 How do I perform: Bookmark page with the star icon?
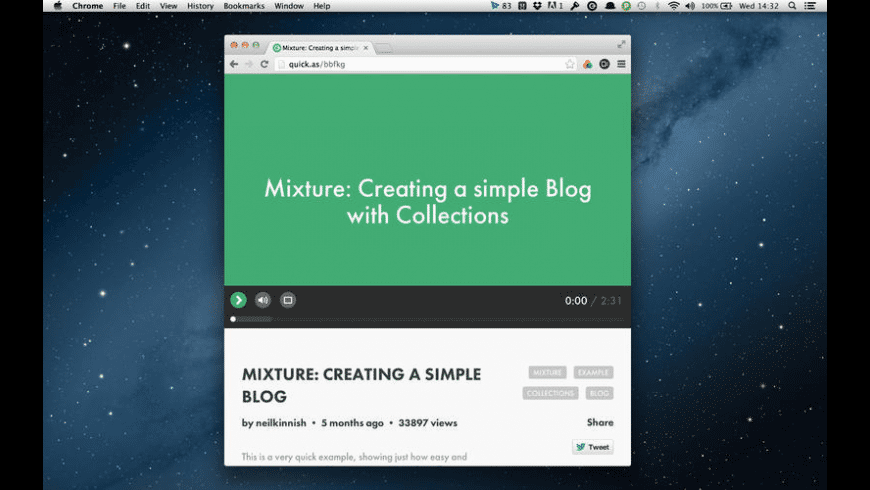pos(570,64)
